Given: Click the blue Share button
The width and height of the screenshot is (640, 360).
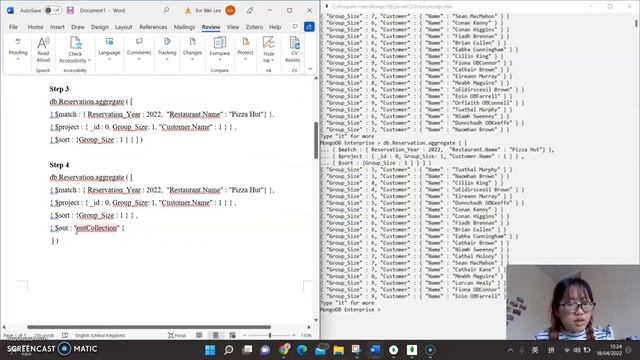Looking at the screenshot, I should pyautogui.click(x=309, y=27).
